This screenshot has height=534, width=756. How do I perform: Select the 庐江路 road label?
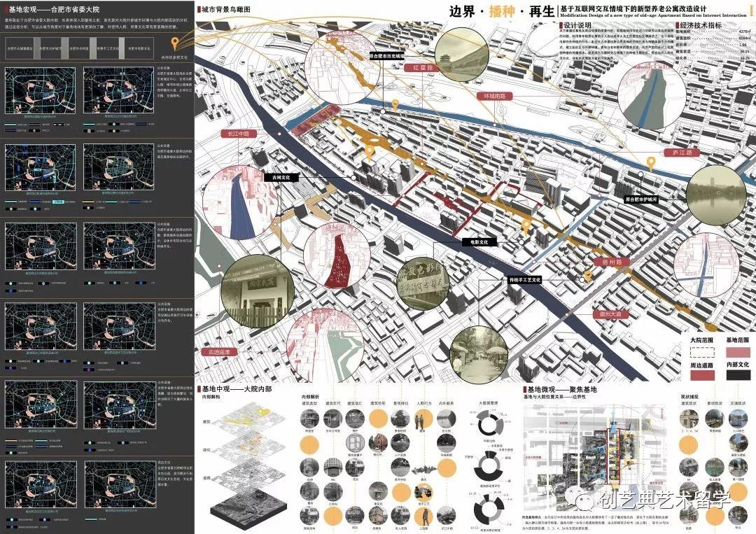(682, 153)
